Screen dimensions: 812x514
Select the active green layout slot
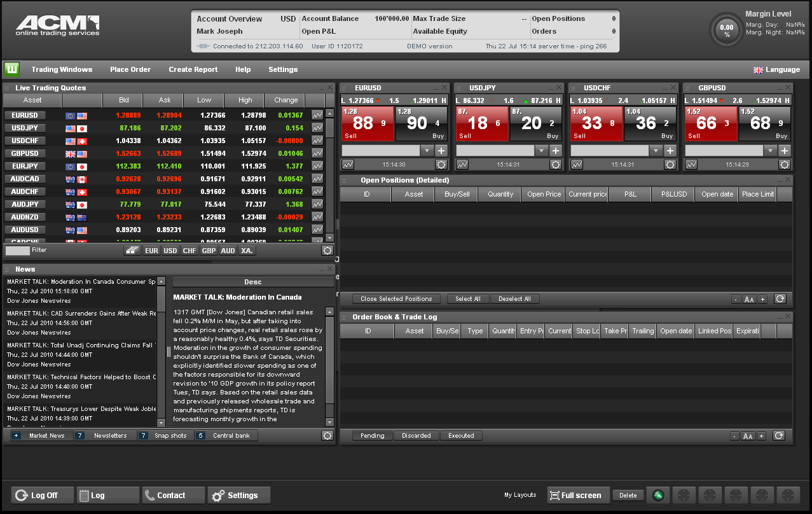click(x=658, y=495)
